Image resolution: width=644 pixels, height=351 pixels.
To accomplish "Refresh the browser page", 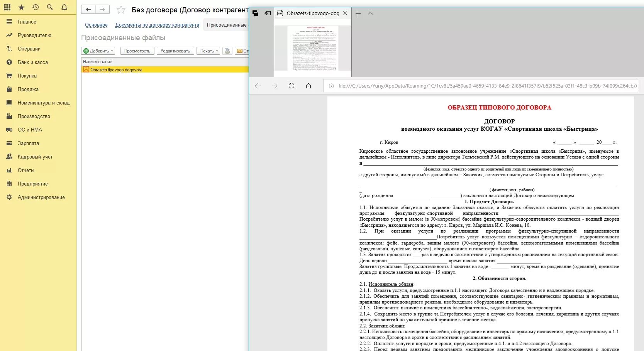I will [x=291, y=86].
